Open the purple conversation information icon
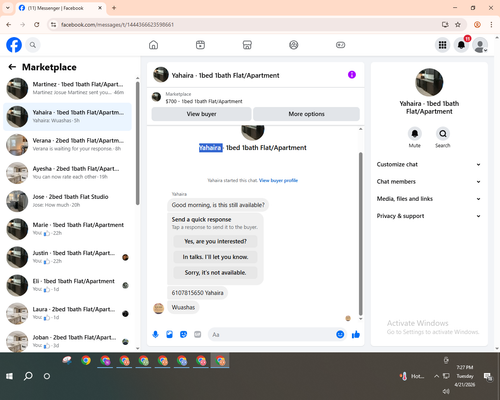This screenshot has width=500, height=400. (352, 75)
